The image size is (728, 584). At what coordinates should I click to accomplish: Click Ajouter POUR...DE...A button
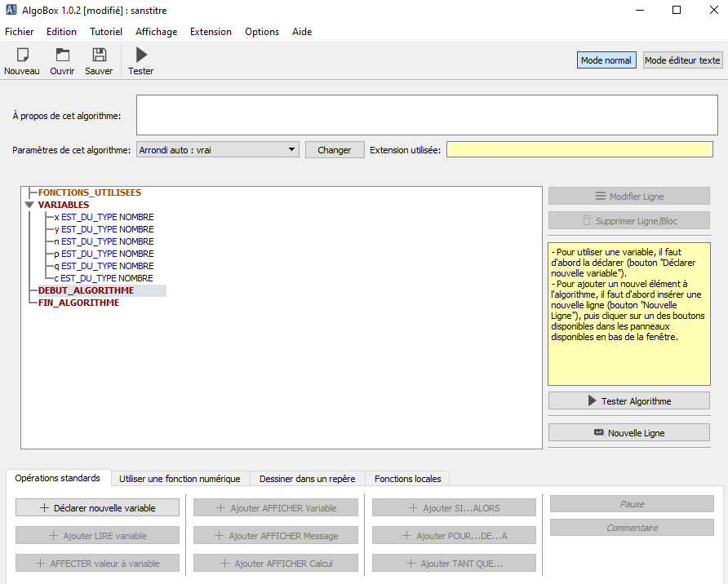454,535
